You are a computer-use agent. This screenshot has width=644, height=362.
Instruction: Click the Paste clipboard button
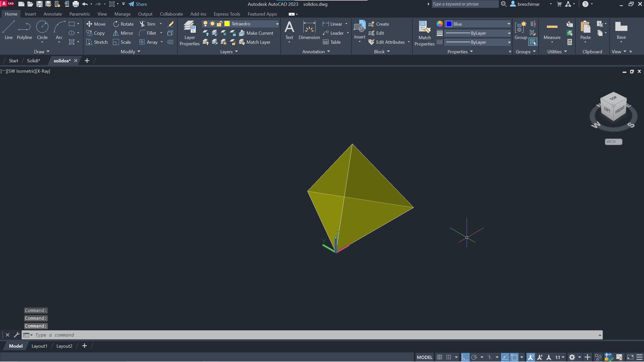(x=585, y=30)
